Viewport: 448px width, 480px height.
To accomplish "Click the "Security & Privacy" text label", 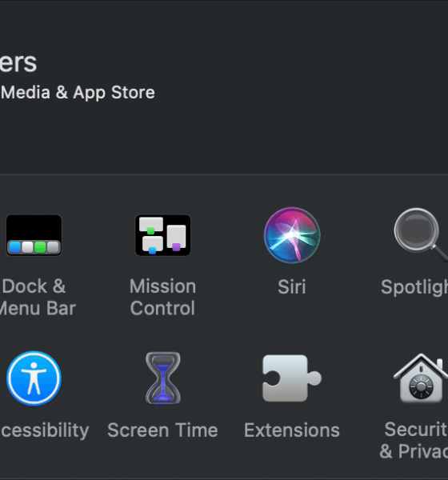I will (414, 440).
